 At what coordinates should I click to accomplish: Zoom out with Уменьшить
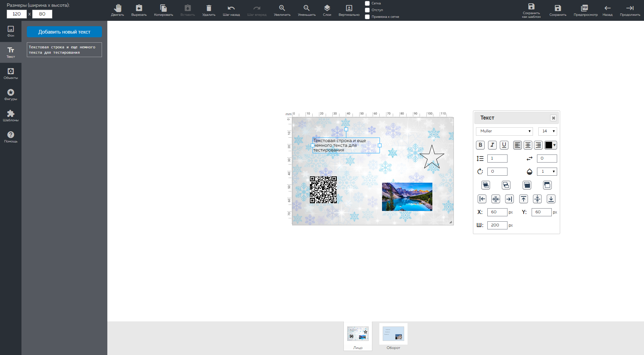pyautogui.click(x=307, y=10)
